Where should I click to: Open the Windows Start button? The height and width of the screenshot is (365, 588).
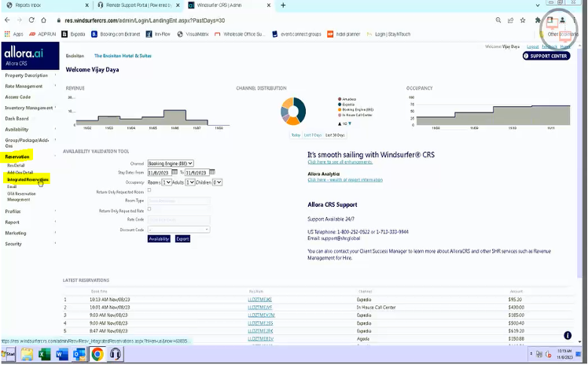tap(8, 354)
